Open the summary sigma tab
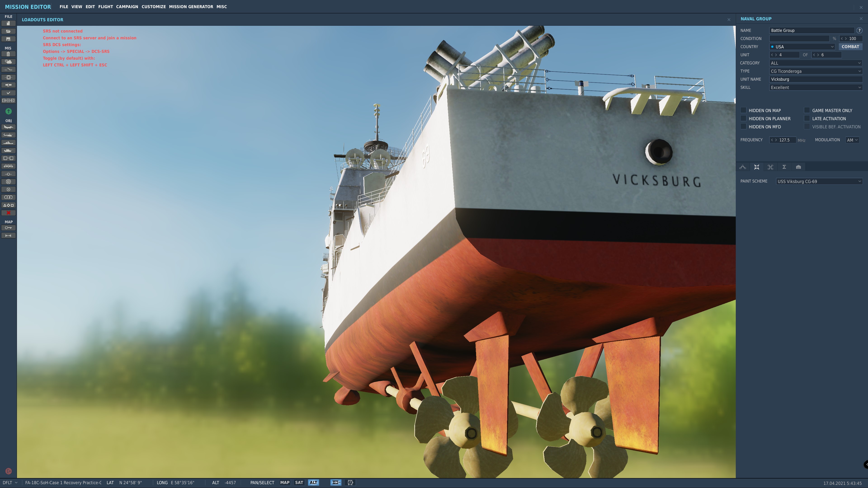This screenshot has height=488, width=868. (784, 167)
